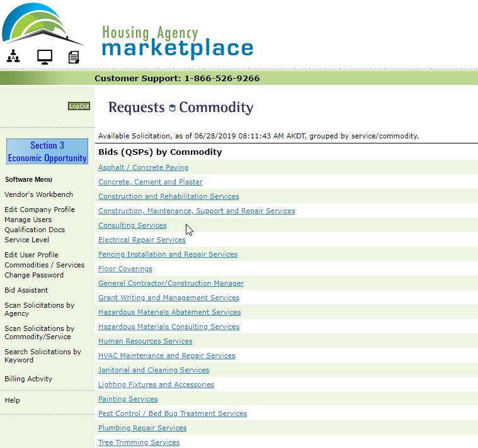478x448 pixels.
Task: Open Painting Services link
Action: [x=128, y=399]
